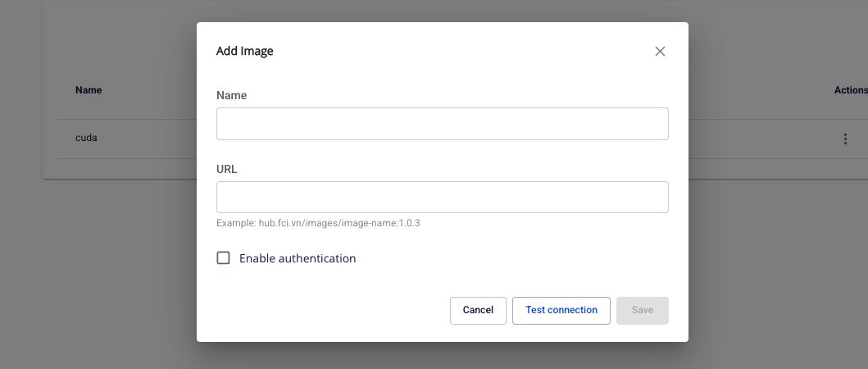Tick the Enable authentication checkbox
The height and width of the screenshot is (369, 868).
pos(223,258)
